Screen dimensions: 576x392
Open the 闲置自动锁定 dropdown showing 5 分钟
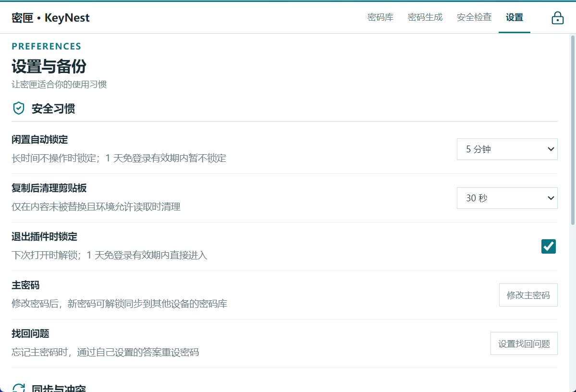point(507,149)
